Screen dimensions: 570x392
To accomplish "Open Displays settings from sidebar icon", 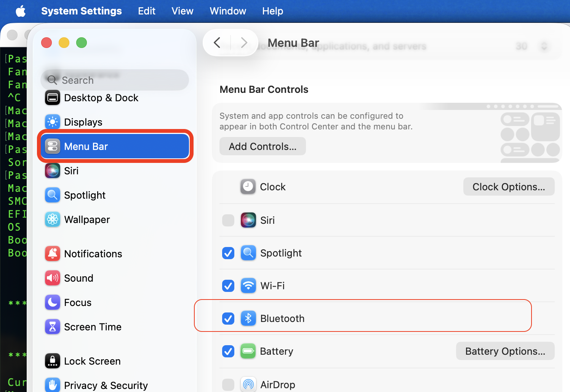I will 53,122.
